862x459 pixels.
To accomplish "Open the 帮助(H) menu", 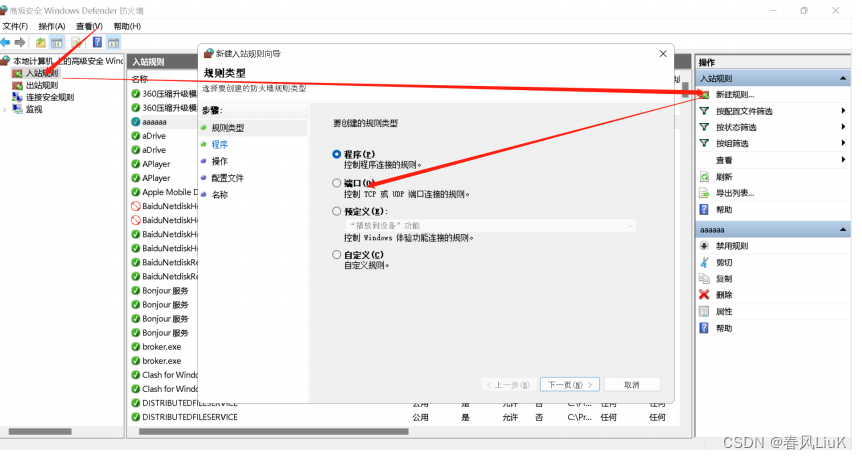I will [x=127, y=26].
